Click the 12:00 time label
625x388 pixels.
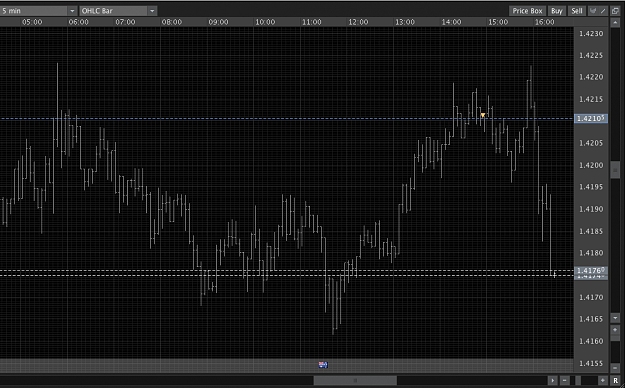coord(358,22)
